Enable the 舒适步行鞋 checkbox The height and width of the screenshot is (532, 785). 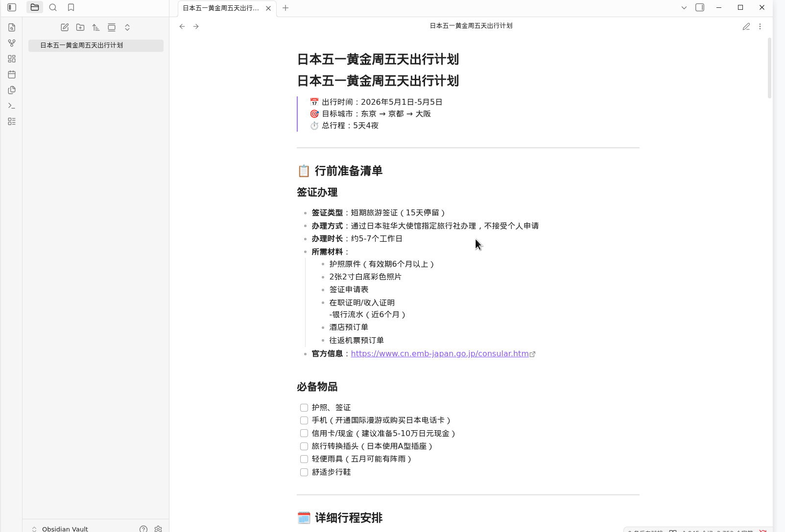[x=304, y=472]
